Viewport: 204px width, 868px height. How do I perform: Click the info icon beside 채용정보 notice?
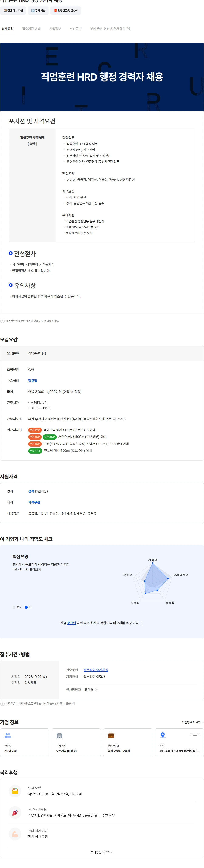click(x=3, y=321)
